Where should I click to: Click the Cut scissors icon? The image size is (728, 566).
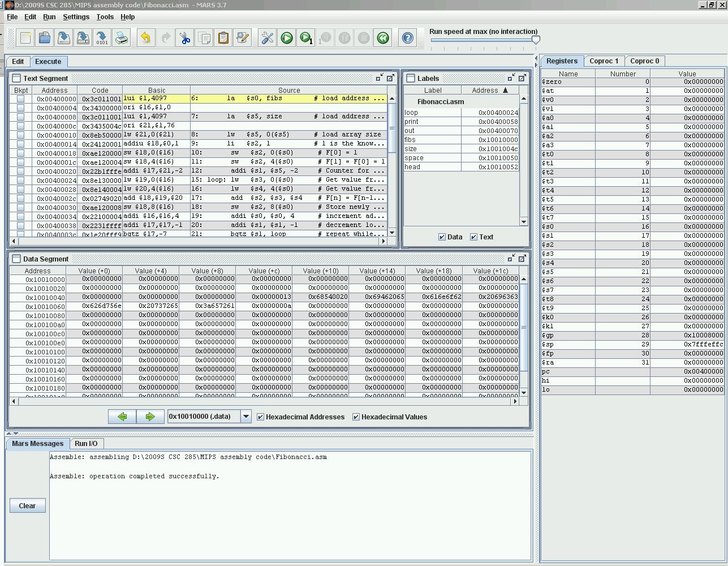[185, 38]
